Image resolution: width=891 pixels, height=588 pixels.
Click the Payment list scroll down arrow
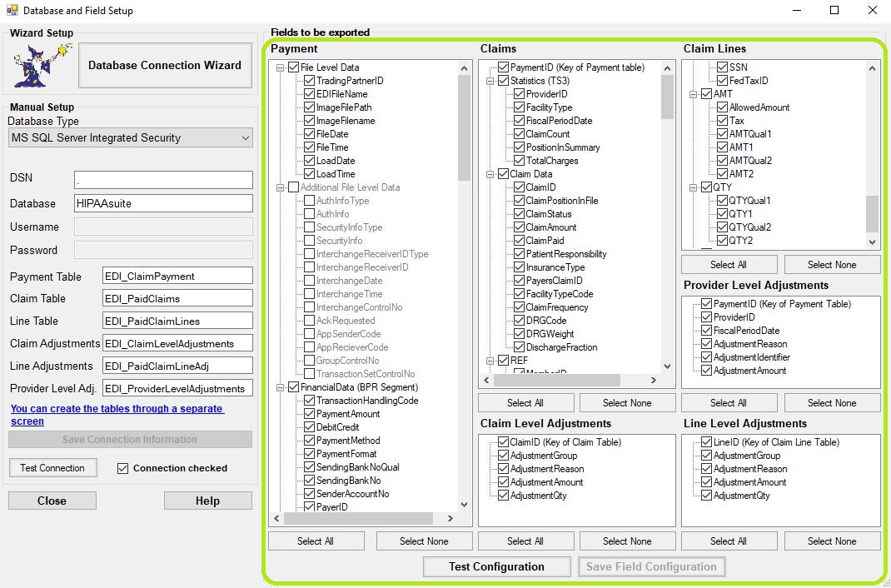click(465, 505)
